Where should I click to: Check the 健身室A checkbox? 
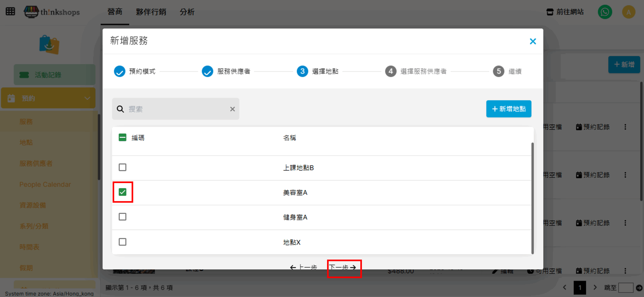pyautogui.click(x=123, y=217)
